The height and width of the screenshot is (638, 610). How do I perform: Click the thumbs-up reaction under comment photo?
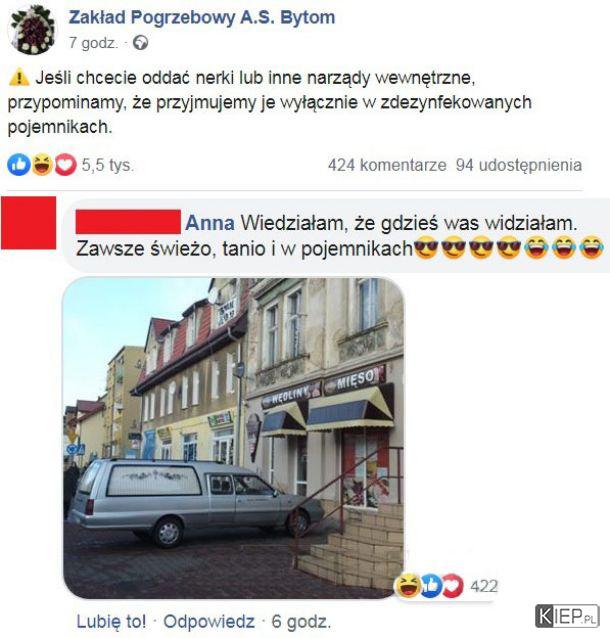pyautogui.click(x=431, y=586)
